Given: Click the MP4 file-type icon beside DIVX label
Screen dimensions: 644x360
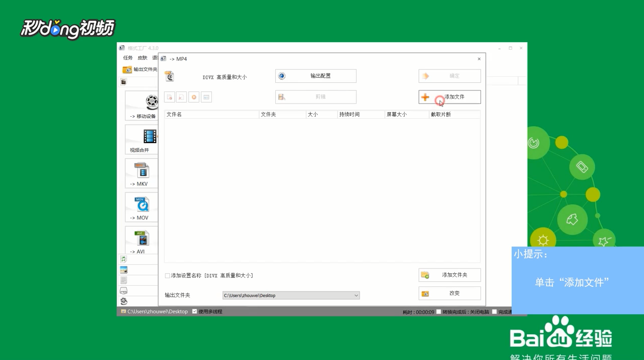Looking at the screenshot, I should [169, 76].
